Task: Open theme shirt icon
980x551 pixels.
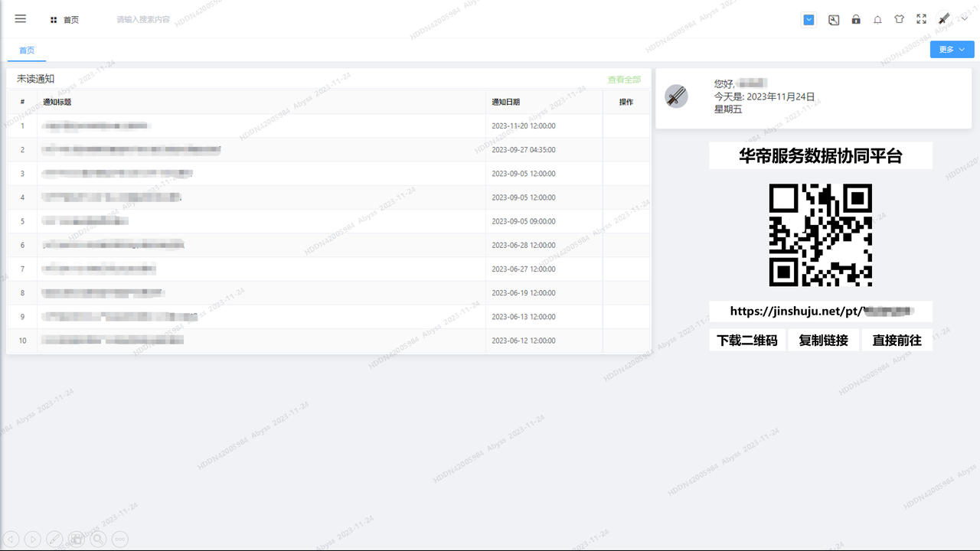Action: coord(900,20)
